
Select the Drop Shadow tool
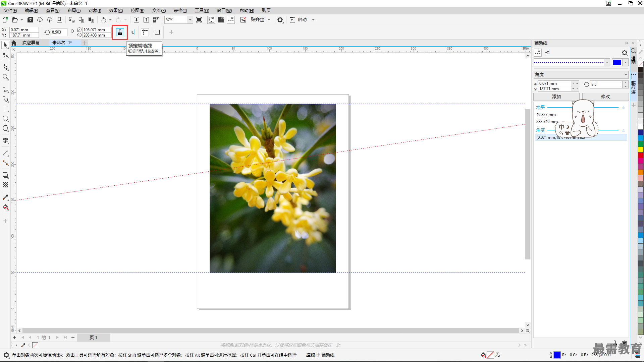pyautogui.click(x=5, y=175)
